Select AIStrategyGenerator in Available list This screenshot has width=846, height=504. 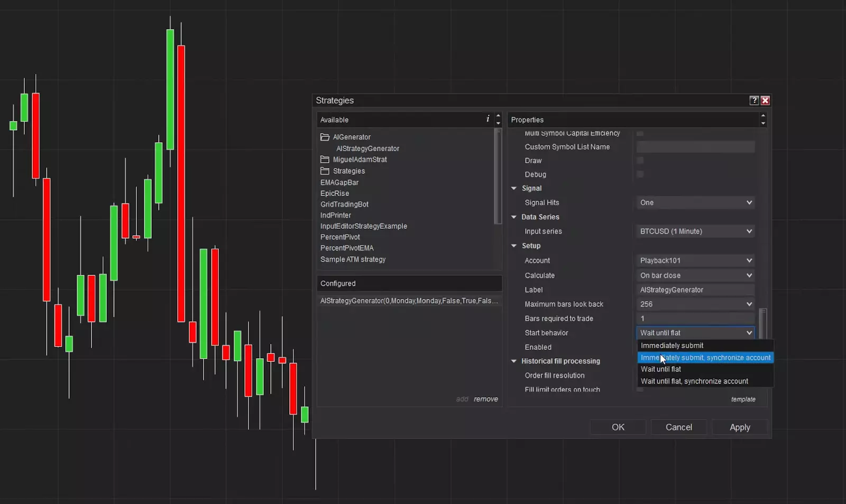tap(367, 148)
